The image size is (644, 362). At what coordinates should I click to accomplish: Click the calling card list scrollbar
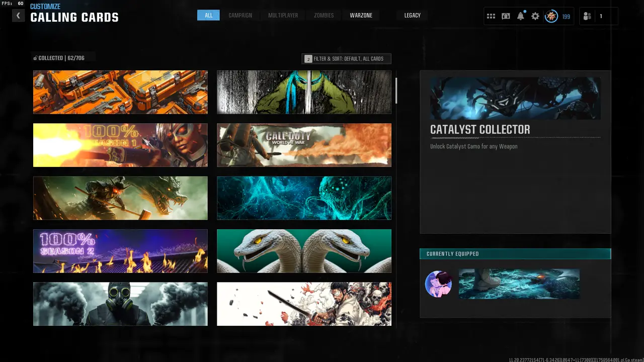(x=396, y=90)
